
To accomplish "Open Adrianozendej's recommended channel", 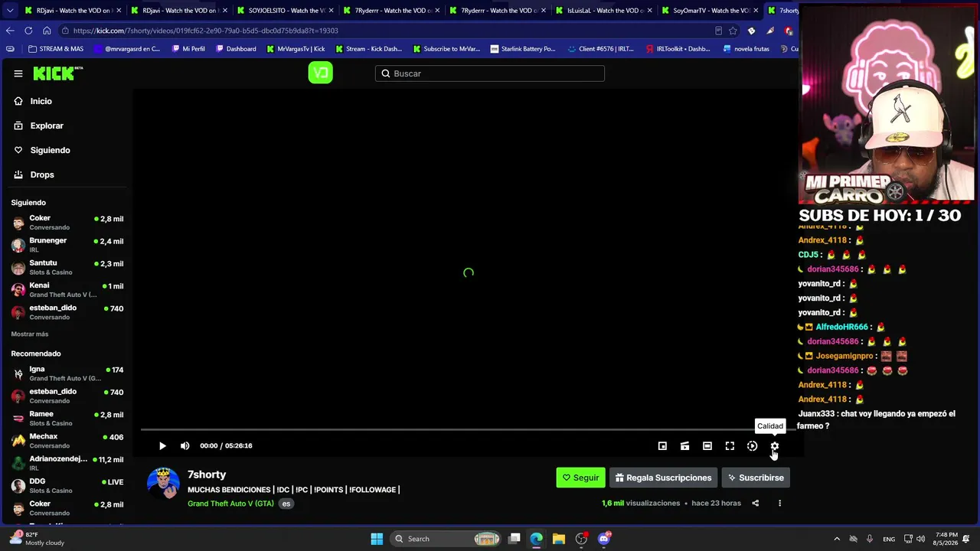I will click(67, 463).
